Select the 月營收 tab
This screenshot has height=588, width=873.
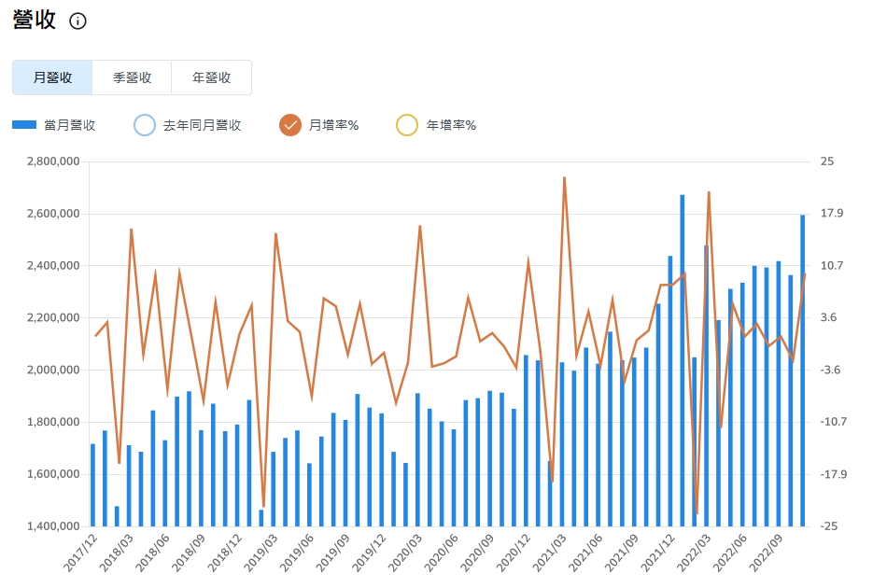[52, 77]
